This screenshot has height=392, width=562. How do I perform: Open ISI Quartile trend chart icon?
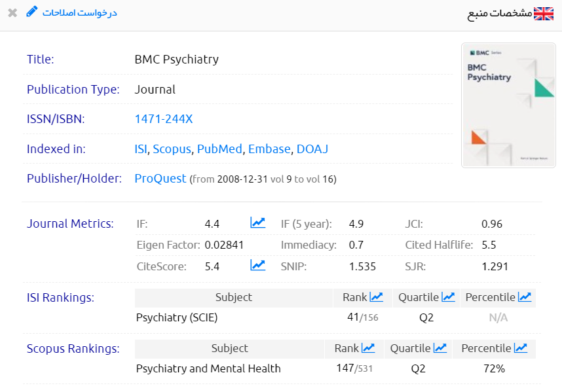[x=448, y=297]
